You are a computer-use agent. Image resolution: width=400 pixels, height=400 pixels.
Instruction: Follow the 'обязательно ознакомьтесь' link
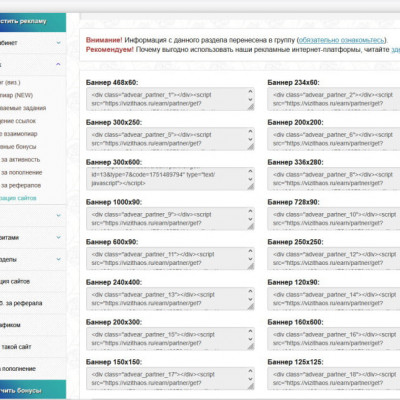341,40
